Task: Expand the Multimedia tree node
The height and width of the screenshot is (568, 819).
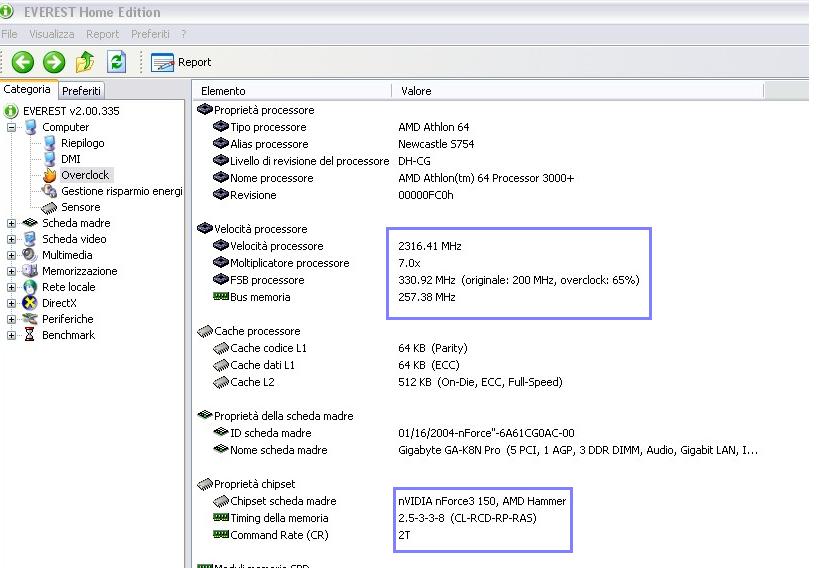Action: 11,255
